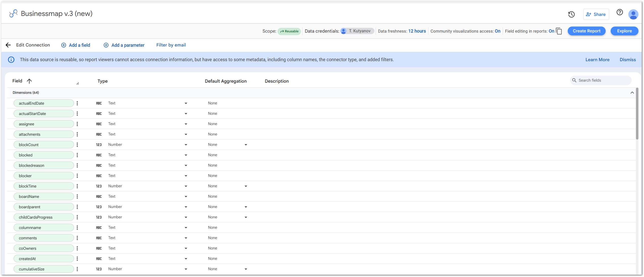
Task: Click the Field sort arrow icon
Action: point(29,81)
